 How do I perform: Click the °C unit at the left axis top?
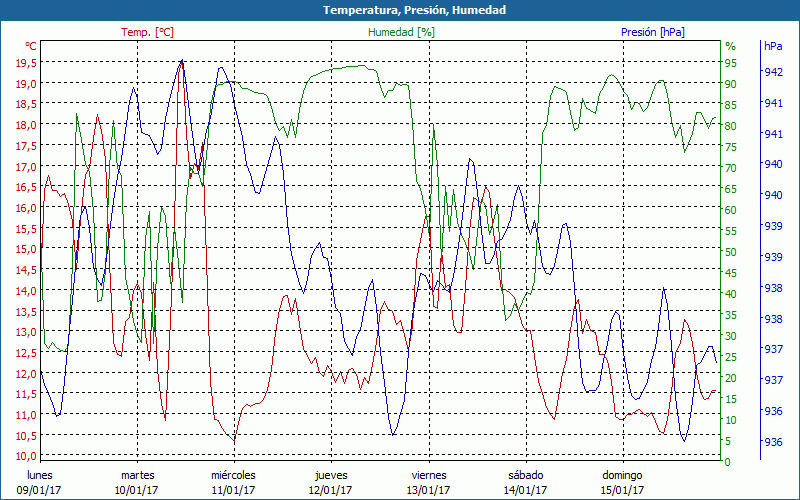pyautogui.click(x=31, y=46)
